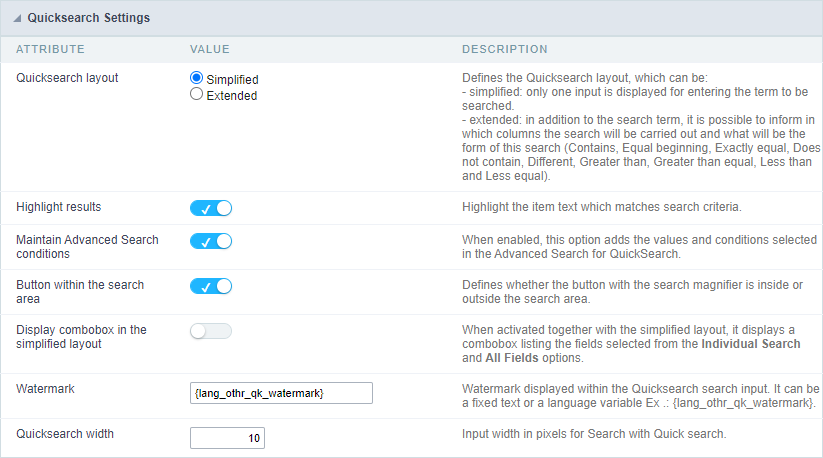Click 'Input width in pixels for Search' description
This screenshot has height=458, width=823.
594,434
